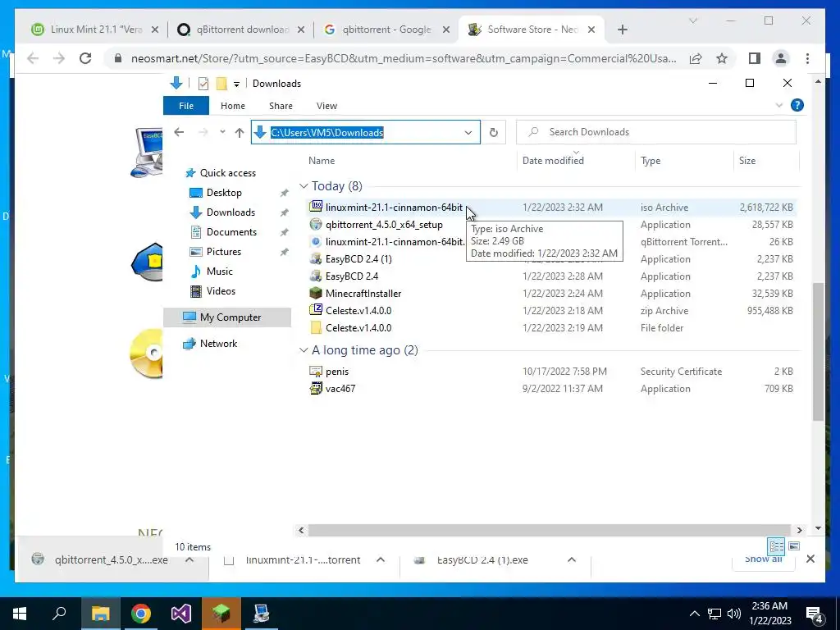Viewport: 840px width, 630px height.
Task: Open Windows Start menu
Action: pyautogui.click(x=20, y=614)
